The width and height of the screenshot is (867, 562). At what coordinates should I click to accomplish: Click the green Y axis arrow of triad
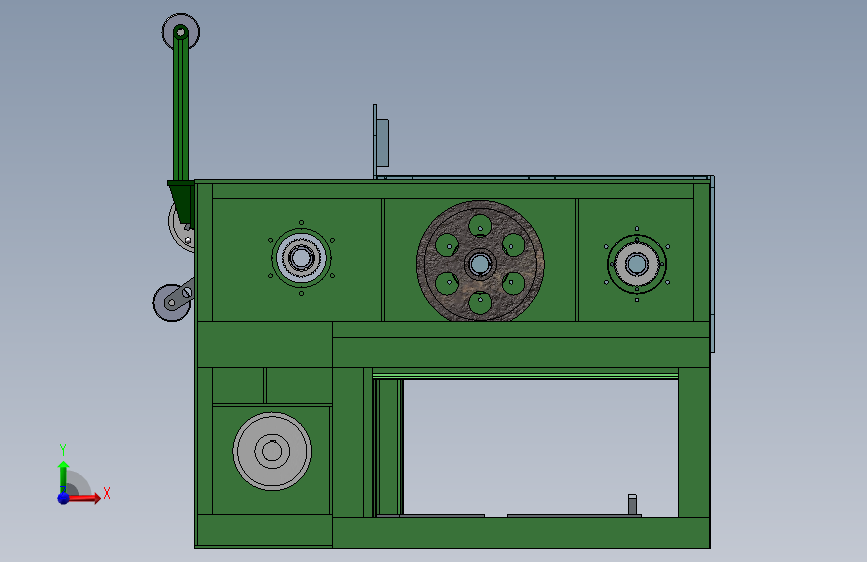click(63, 477)
